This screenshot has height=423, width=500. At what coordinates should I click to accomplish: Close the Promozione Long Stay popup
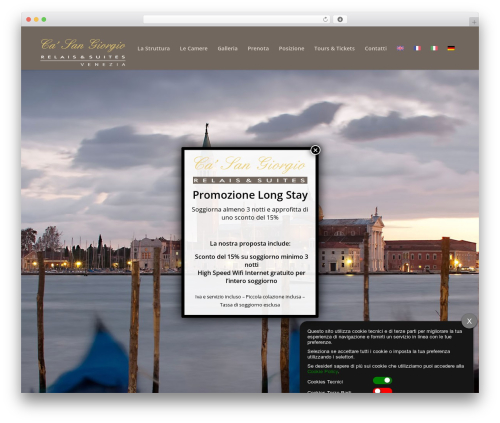tap(315, 150)
